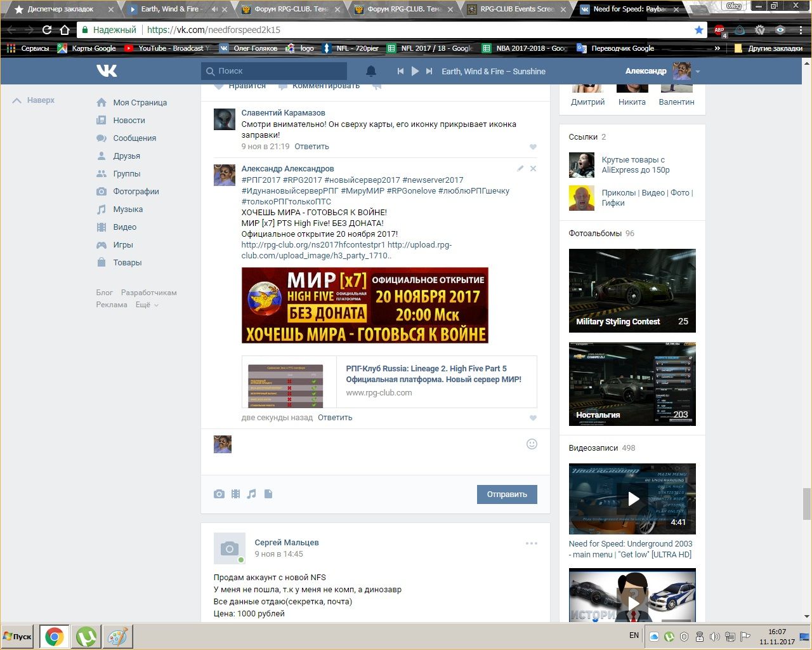Attach an audio track to comment
Screen dimensions: 812x650
[252, 494]
